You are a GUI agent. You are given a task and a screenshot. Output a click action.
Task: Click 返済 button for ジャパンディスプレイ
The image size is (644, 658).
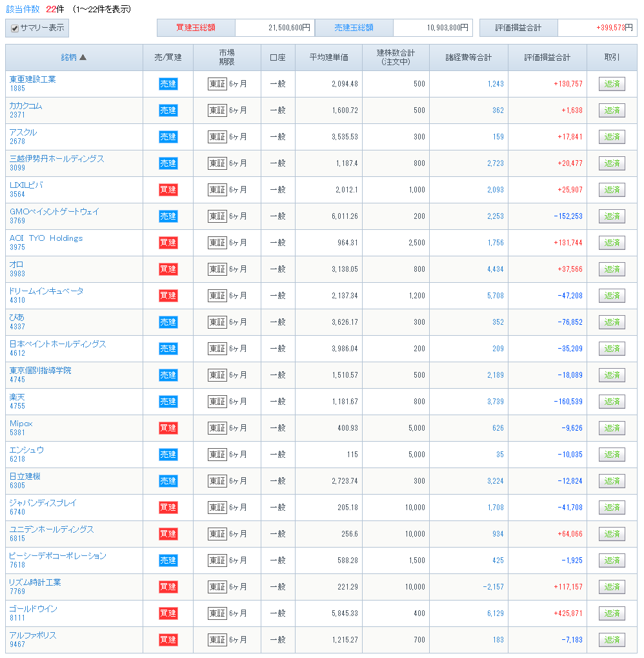pyautogui.click(x=612, y=508)
